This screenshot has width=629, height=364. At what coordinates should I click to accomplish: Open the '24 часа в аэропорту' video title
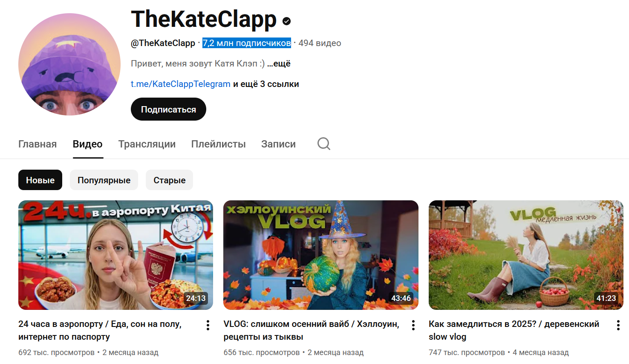(x=100, y=330)
